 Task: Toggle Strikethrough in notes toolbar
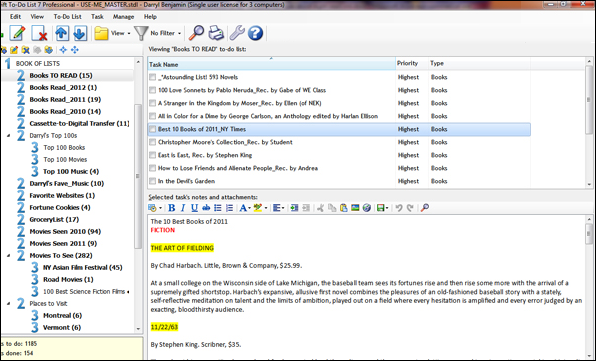(206, 207)
